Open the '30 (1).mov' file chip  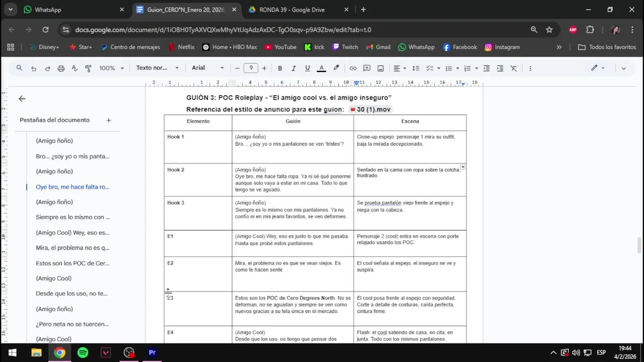click(370, 109)
